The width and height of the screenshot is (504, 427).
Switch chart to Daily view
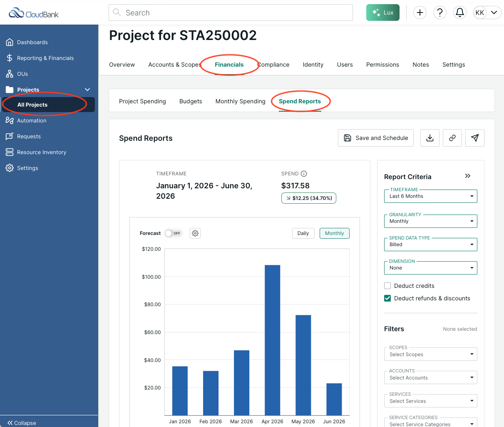[303, 233]
